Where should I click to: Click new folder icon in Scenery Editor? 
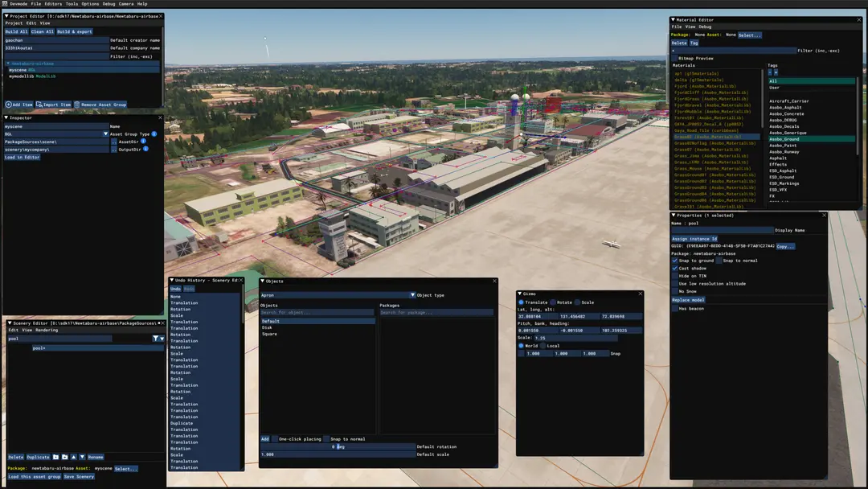[x=65, y=457]
